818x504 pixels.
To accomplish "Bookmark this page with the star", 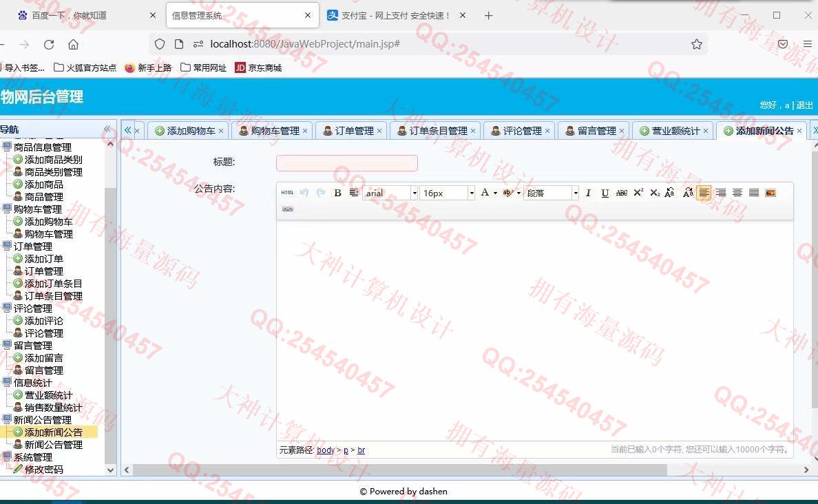I will pos(696,44).
